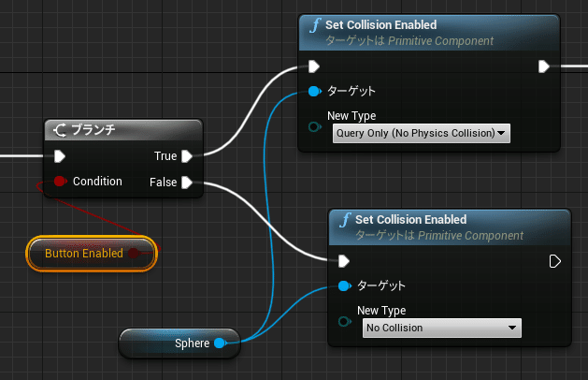Click the lower node's unconnected exec output pin

(555, 261)
